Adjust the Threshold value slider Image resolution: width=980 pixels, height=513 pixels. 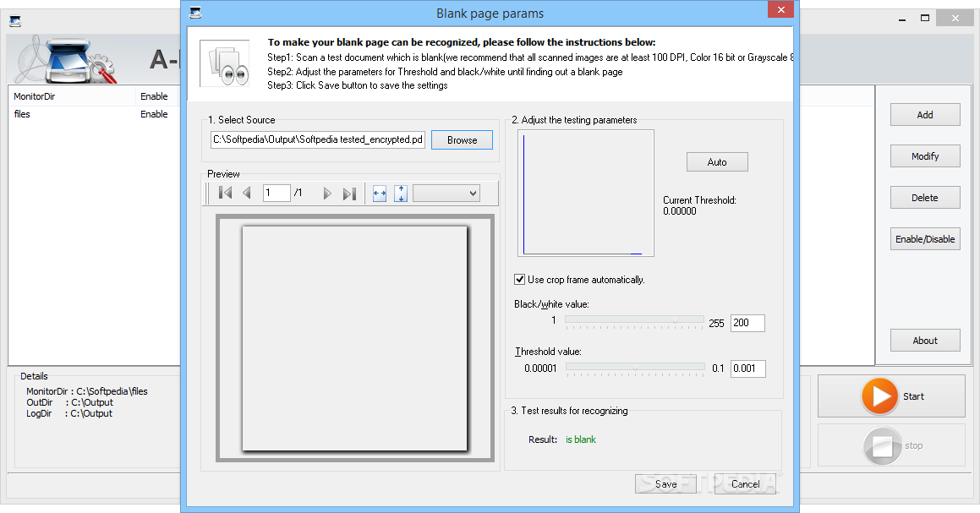[x=635, y=368]
